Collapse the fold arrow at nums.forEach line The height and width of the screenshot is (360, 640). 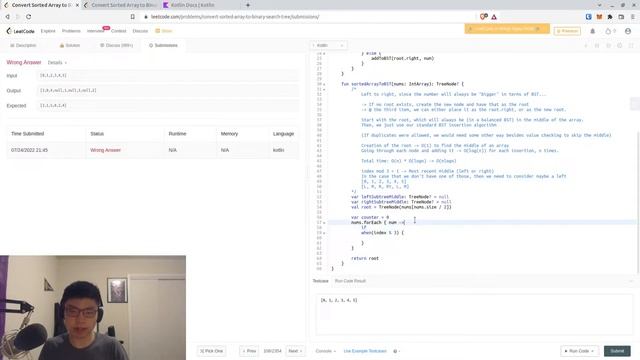(324, 223)
